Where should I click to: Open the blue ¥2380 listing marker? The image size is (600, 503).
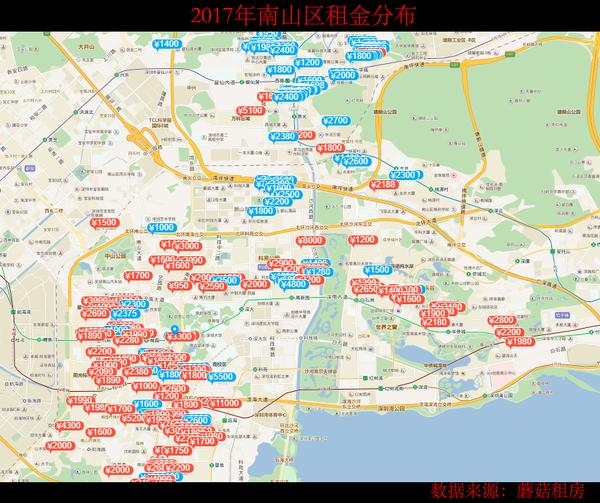(x=283, y=137)
